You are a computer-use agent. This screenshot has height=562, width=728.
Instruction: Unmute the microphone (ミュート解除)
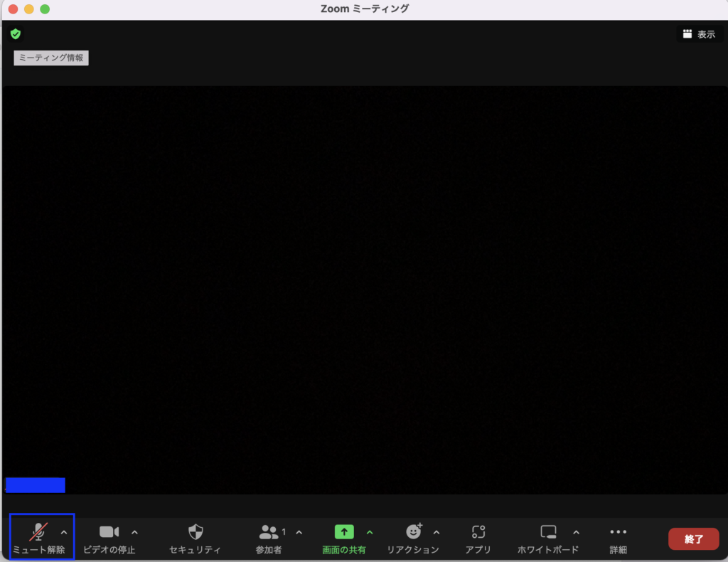pyautogui.click(x=38, y=533)
